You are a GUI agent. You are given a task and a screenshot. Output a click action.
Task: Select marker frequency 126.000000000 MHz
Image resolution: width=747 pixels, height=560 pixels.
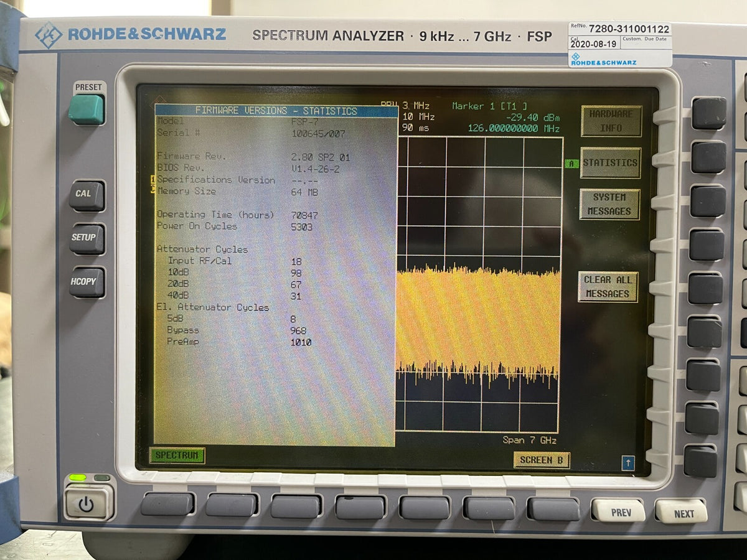(x=514, y=129)
